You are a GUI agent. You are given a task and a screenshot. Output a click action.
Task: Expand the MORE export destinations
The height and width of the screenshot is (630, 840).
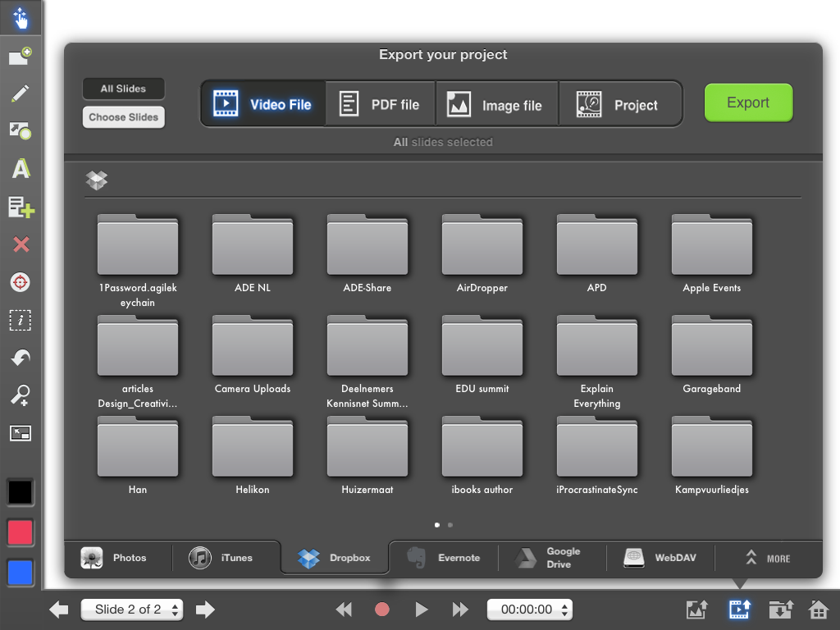(769, 559)
